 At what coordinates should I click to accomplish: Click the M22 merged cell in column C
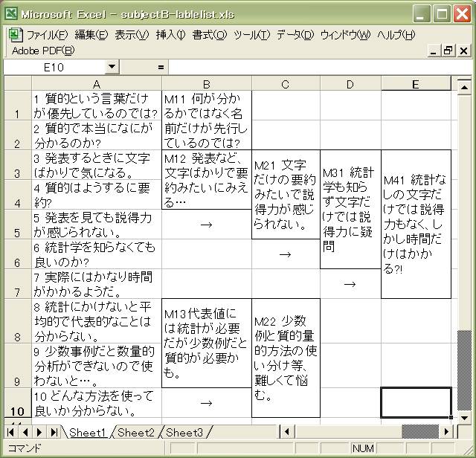(286, 358)
